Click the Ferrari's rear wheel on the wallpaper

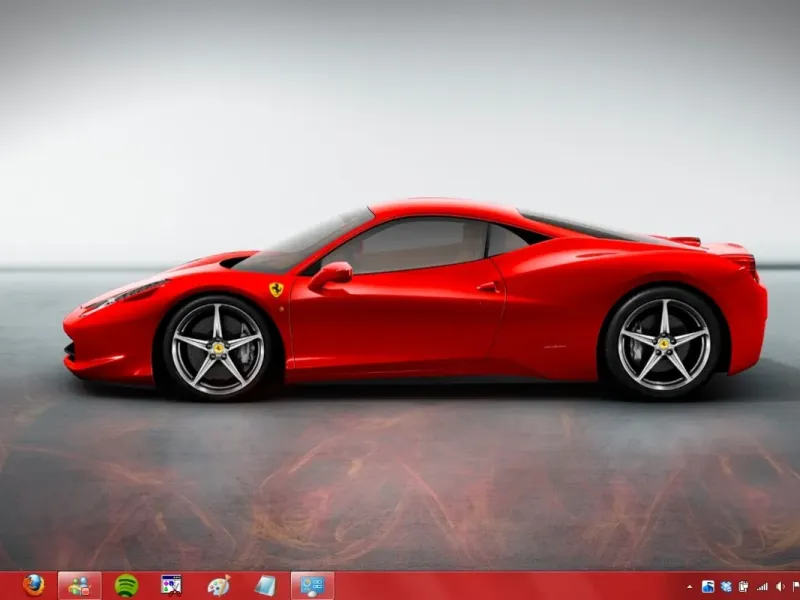pos(663,344)
